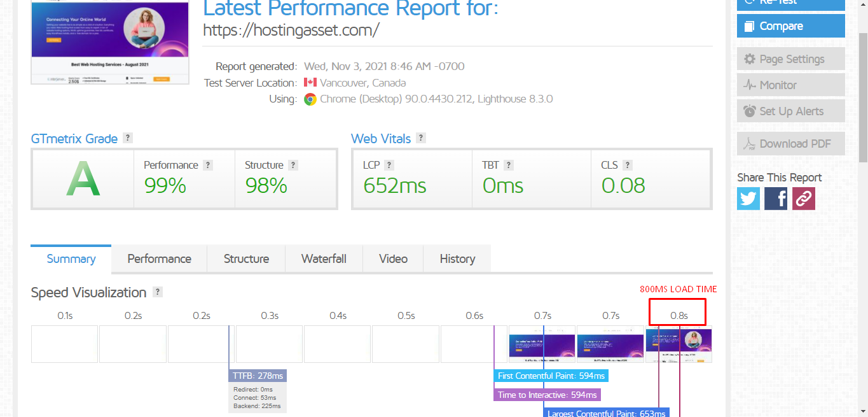868x417 pixels.
Task: Open the hostingasset.com URL link
Action: (291, 30)
